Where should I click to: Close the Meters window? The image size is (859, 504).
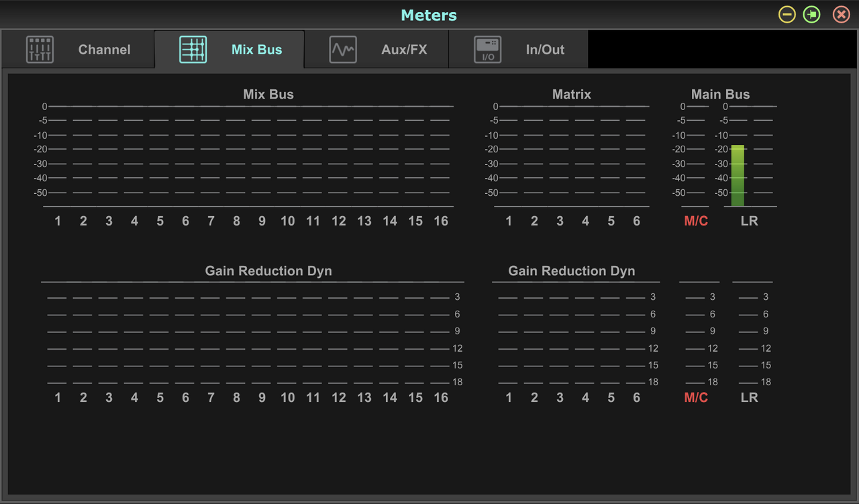[x=842, y=14]
